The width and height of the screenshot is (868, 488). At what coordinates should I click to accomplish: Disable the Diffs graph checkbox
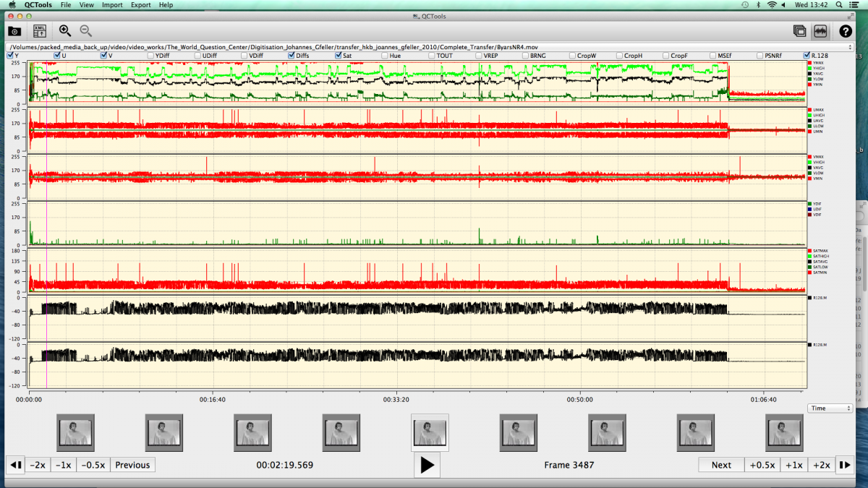[x=292, y=56]
